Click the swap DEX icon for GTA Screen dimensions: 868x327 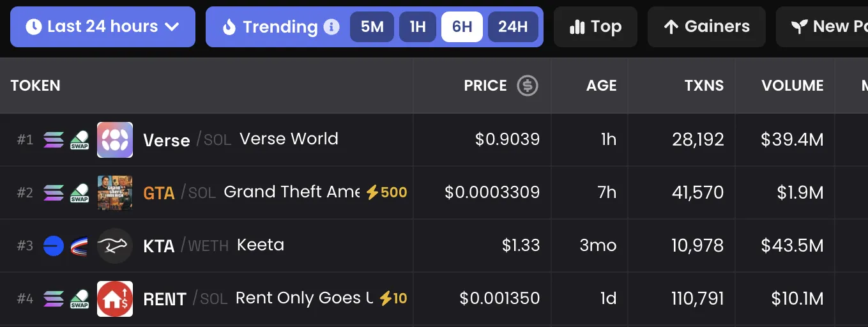79,193
